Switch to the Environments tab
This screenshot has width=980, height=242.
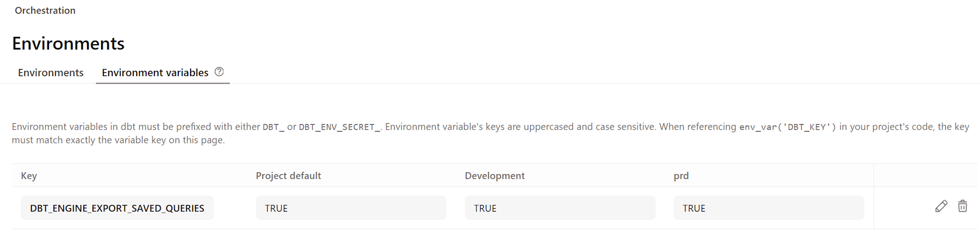pos(51,73)
